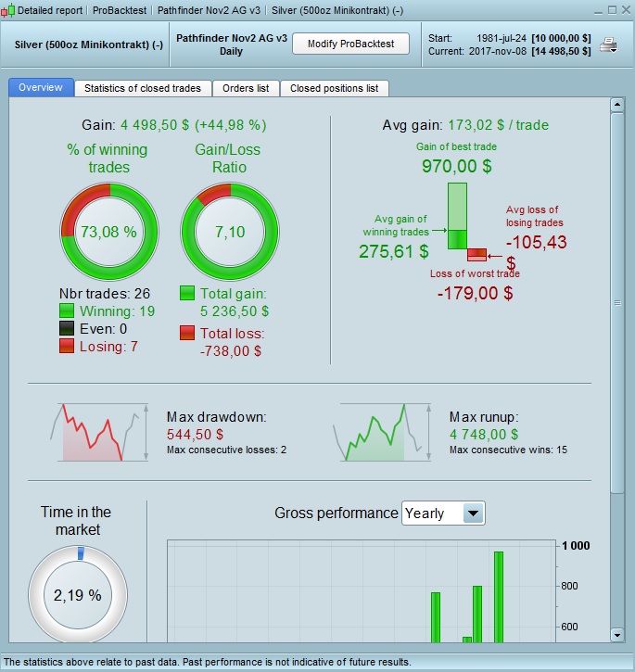
Task: Click the winning trades donut chart
Action: pos(108,232)
